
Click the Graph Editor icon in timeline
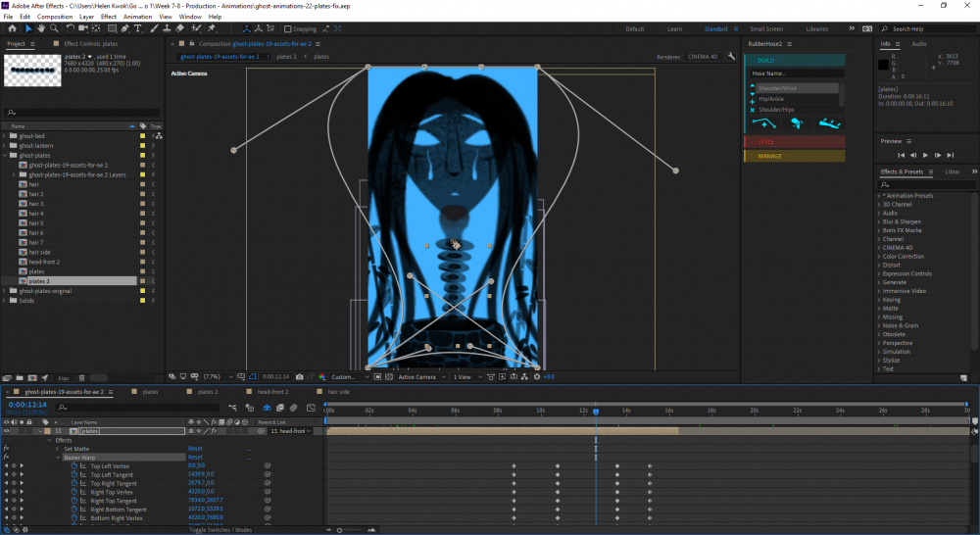(312, 408)
